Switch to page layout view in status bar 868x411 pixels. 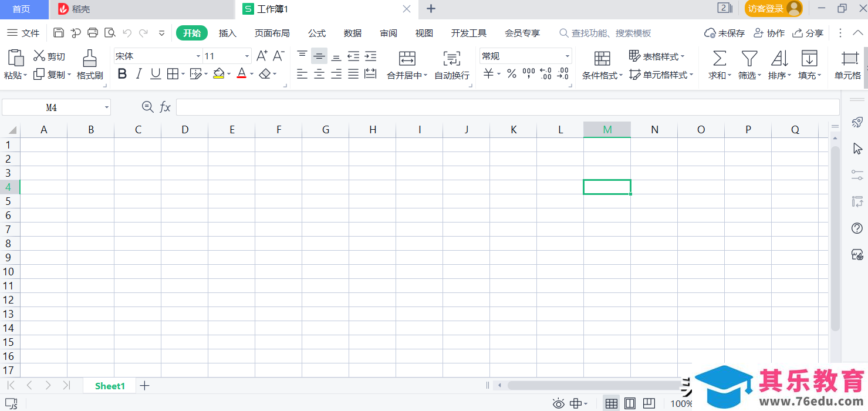click(630, 403)
